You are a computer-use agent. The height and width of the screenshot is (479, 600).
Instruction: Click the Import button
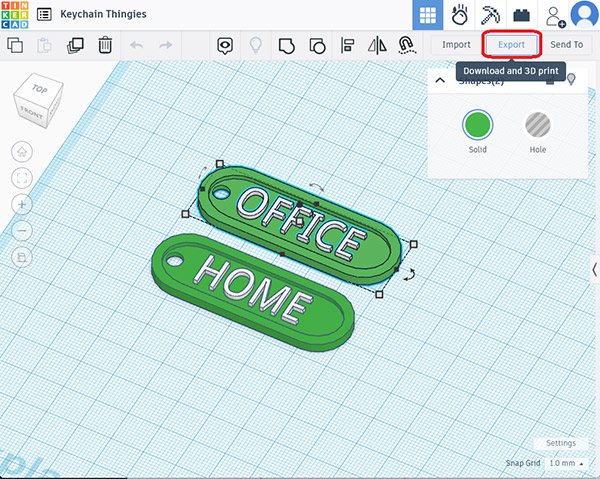(x=456, y=45)
